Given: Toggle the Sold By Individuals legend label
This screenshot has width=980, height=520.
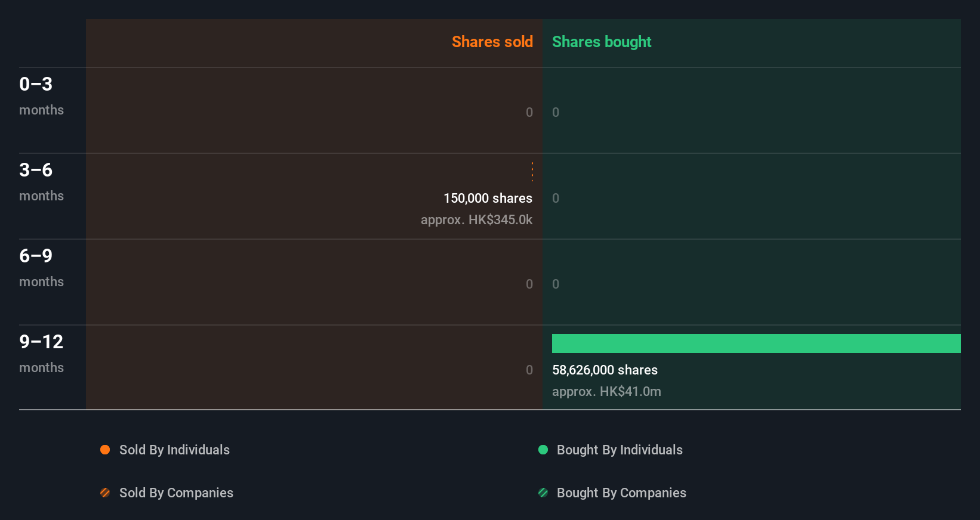Looking at the screenshot, I should (x=174, y=450).
